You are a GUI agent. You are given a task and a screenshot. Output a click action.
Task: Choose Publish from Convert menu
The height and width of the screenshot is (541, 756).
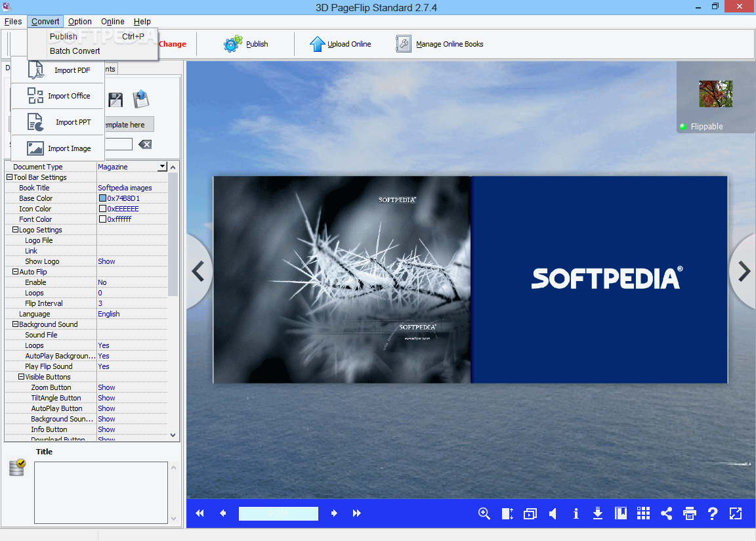point(93,37)
